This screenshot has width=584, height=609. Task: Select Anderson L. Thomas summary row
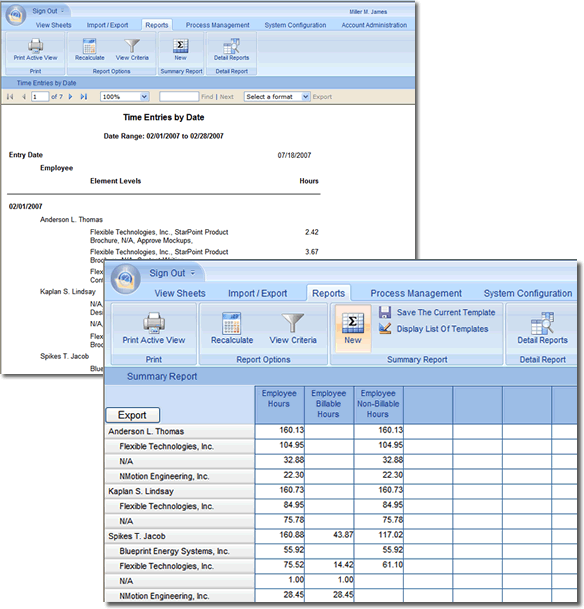pyautogui.click(x=179, y=432)
